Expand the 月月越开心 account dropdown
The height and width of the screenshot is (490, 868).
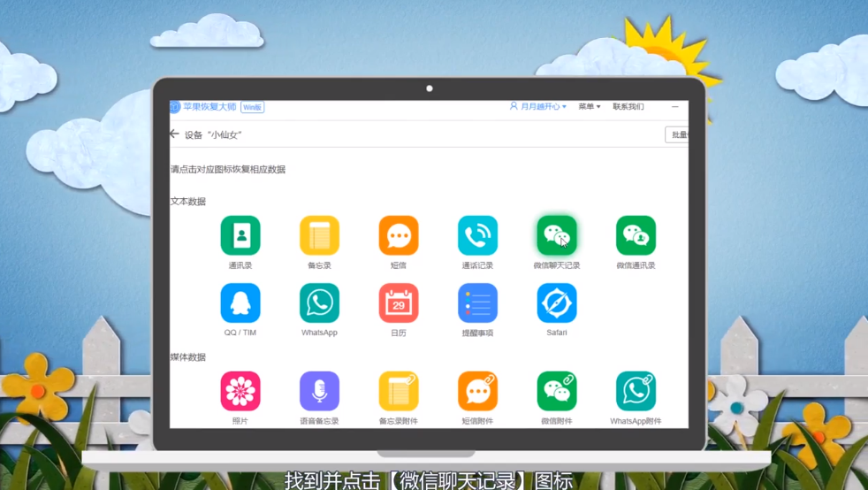coord(537,106)
